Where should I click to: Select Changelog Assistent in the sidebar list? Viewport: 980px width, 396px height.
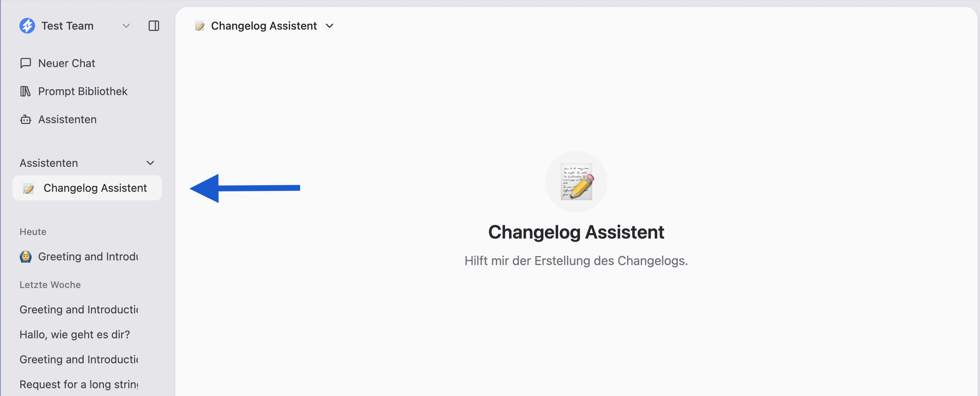tap(95, 188)
